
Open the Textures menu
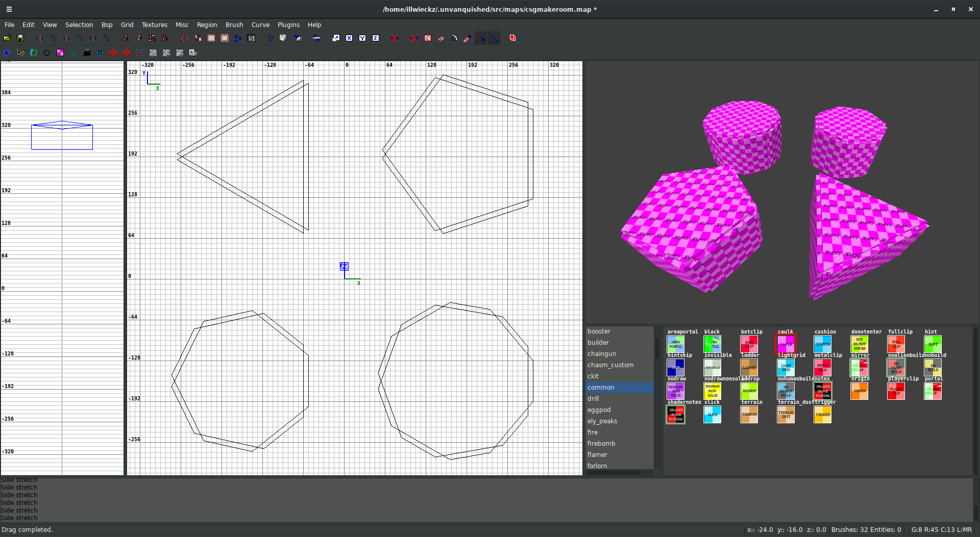point(154,24)
